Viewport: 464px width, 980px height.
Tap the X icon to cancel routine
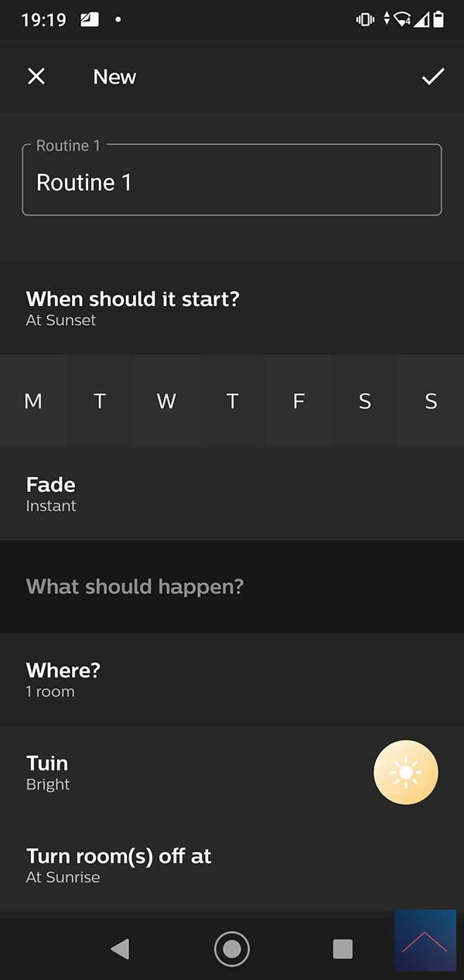coord(36,76)
